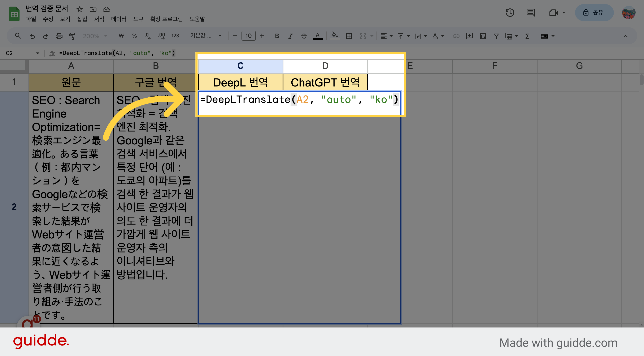Select row 1 header
The width and height of the screenshot is (644, 356).
[14, 82]
